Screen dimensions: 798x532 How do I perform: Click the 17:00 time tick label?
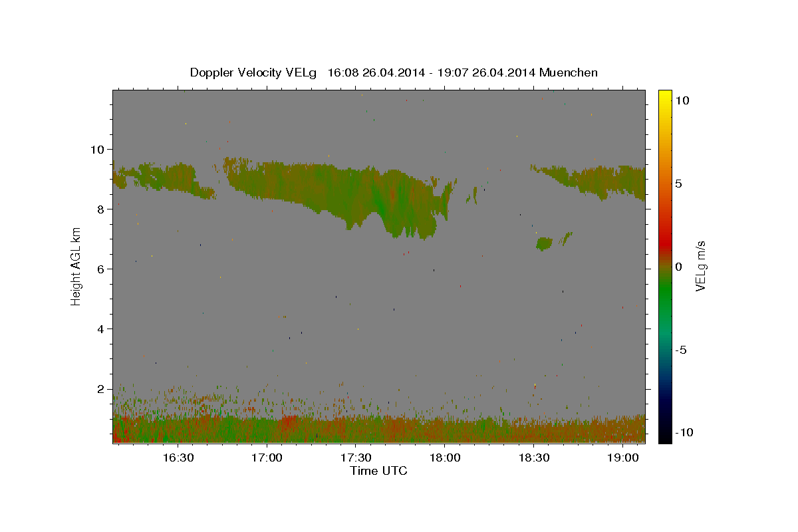267,458
